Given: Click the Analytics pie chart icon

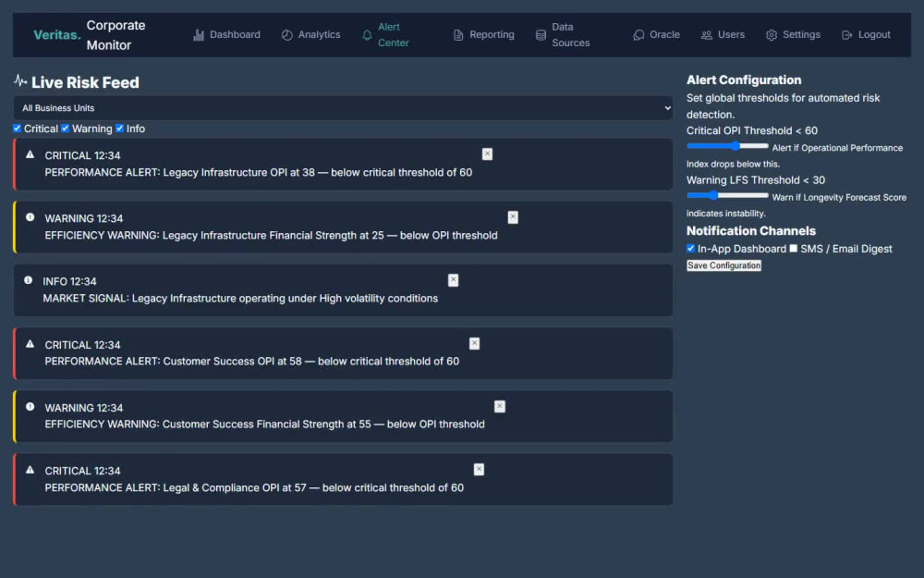Looking at the screenshot, I should [x=287, y=35].
